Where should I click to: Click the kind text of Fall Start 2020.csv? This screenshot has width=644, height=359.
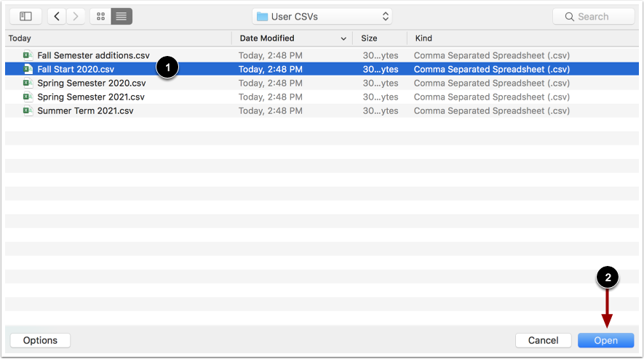[x=492, y=69]
